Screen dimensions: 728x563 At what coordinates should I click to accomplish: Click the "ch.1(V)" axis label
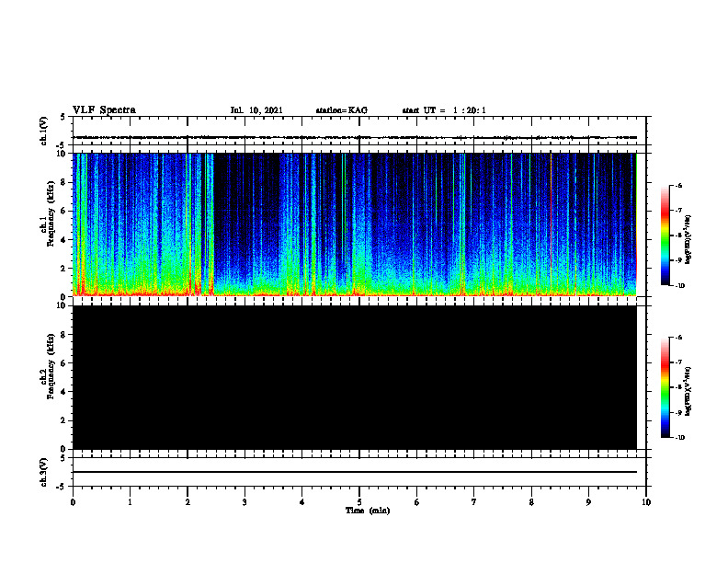point(44,131)
